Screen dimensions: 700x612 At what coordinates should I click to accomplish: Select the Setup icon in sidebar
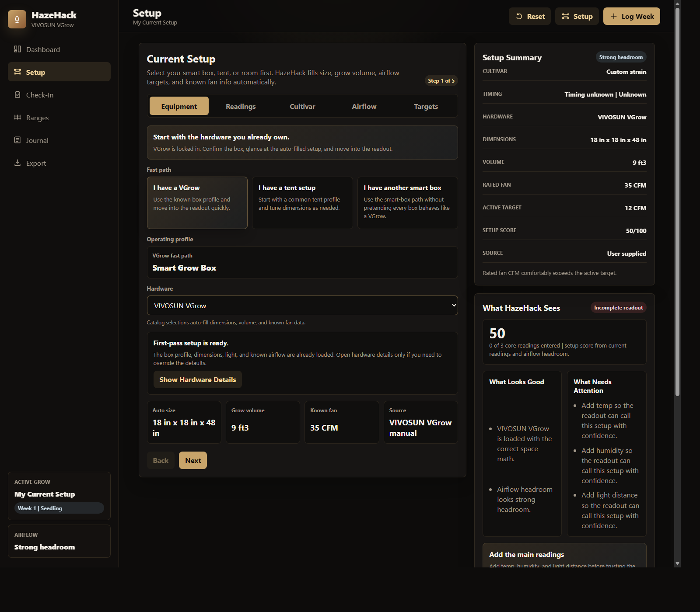[x=17, y=72]
